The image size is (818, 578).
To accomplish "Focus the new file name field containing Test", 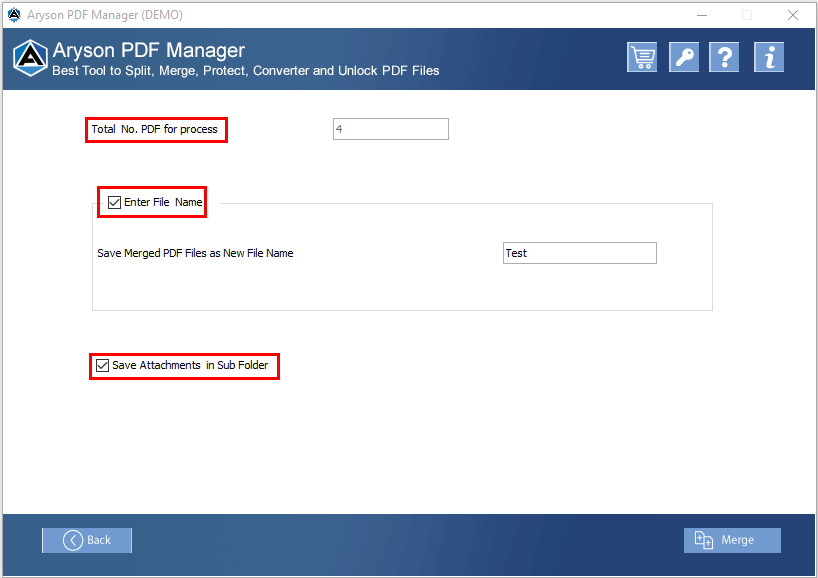I will click(580, 253).
